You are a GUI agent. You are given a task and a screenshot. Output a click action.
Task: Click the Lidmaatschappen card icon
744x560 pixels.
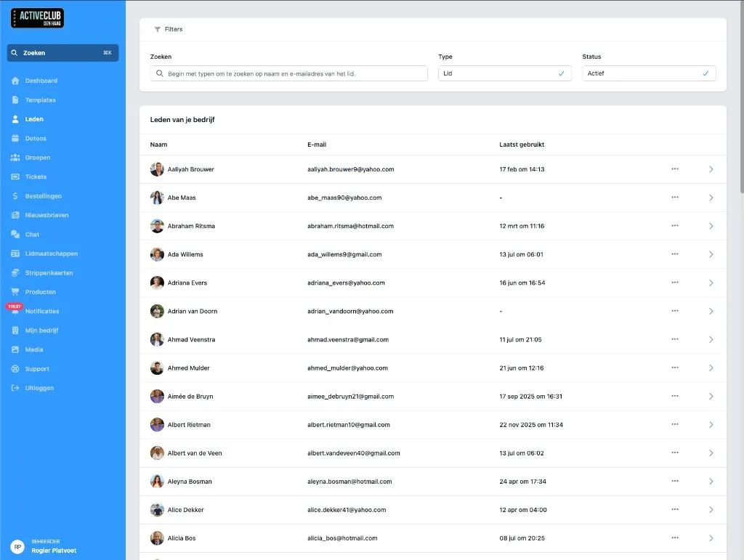(x=15, y=253)
